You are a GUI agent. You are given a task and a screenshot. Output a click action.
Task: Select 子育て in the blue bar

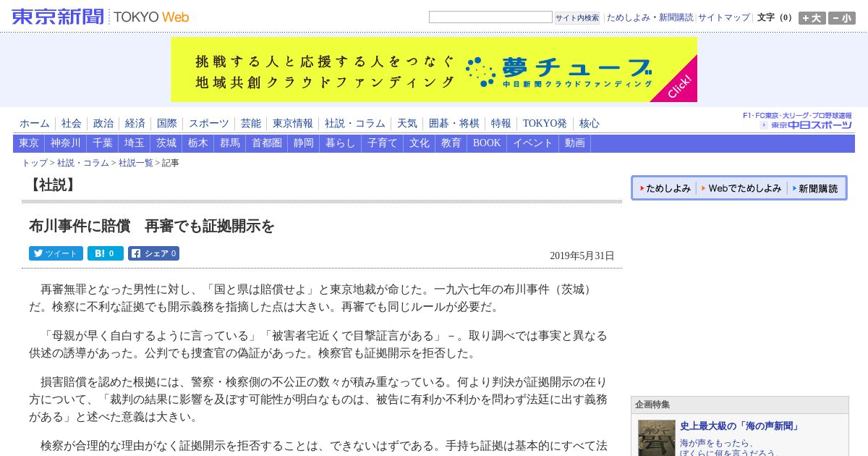[383, 143]
